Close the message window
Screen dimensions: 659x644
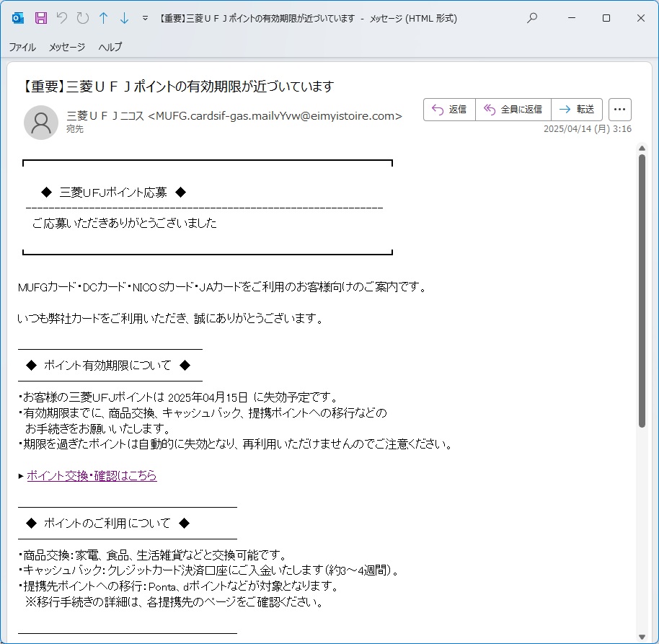pos(640,18)
